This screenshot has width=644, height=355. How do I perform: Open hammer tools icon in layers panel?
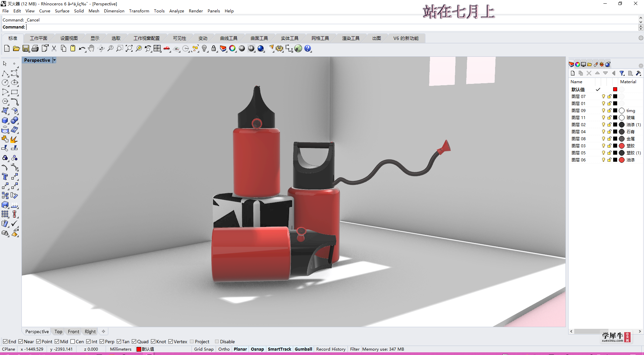638,73
